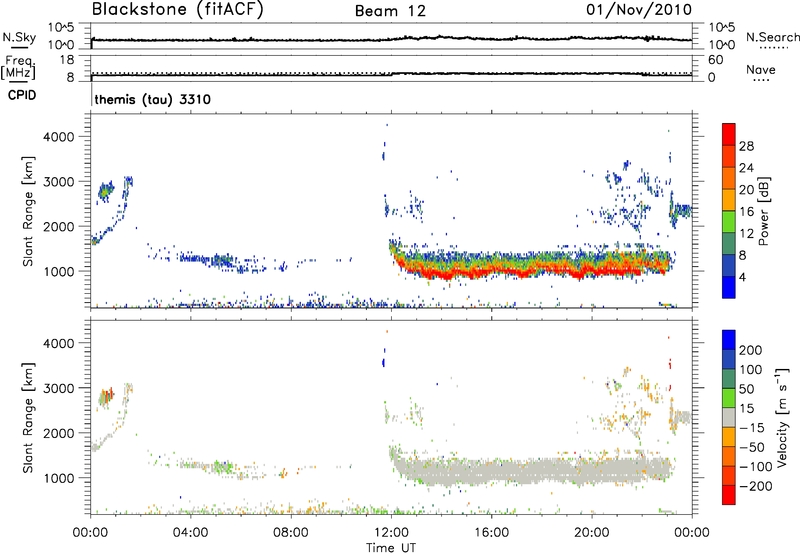
Task: Click the '28' tick on Power colorbar
Action: 746,146
